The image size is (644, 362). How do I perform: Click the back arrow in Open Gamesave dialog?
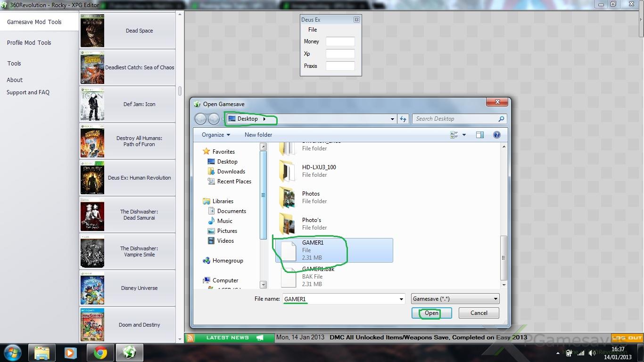200,119
